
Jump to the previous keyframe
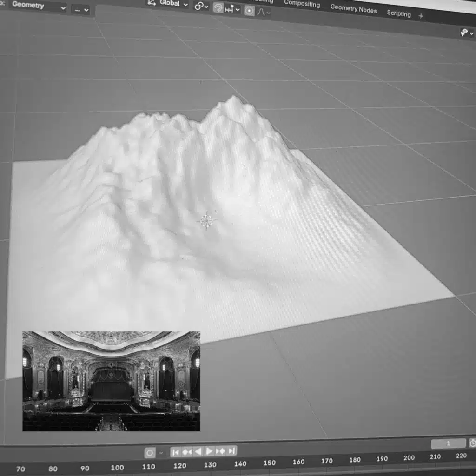(187, 451)
